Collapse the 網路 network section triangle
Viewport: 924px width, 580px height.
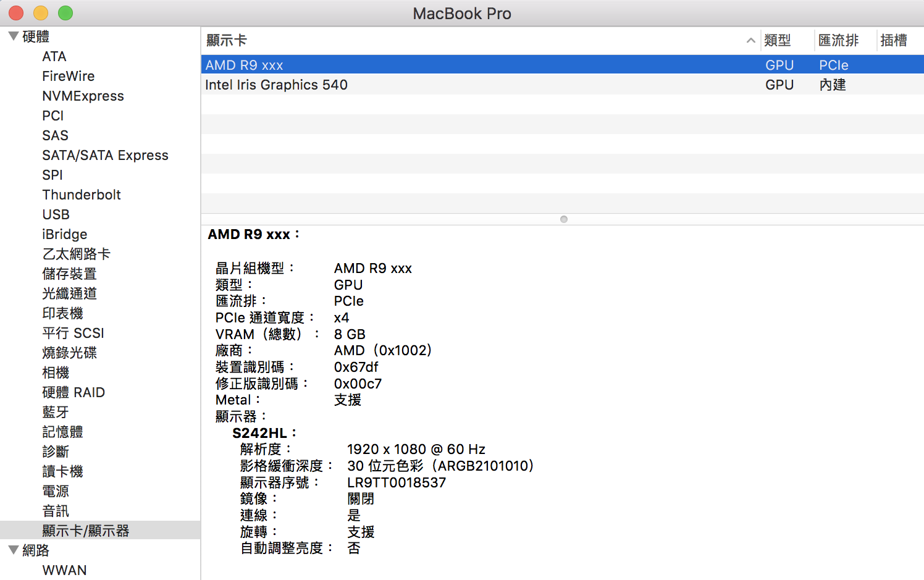[13, 550]
